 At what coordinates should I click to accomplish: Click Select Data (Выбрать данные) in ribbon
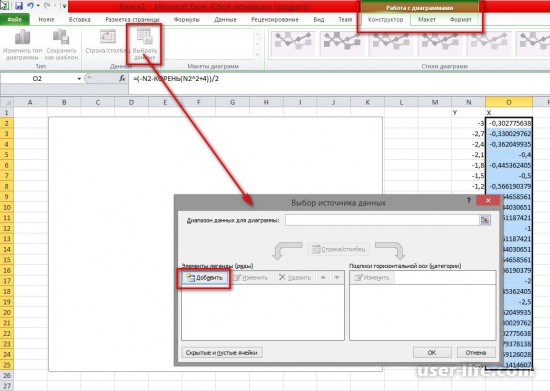[145, 45]
